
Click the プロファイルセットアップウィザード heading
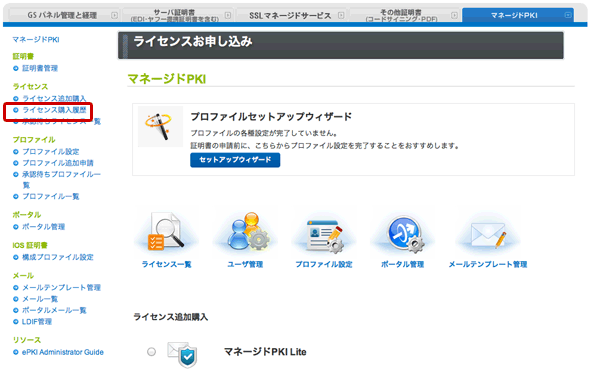(271, 117)
